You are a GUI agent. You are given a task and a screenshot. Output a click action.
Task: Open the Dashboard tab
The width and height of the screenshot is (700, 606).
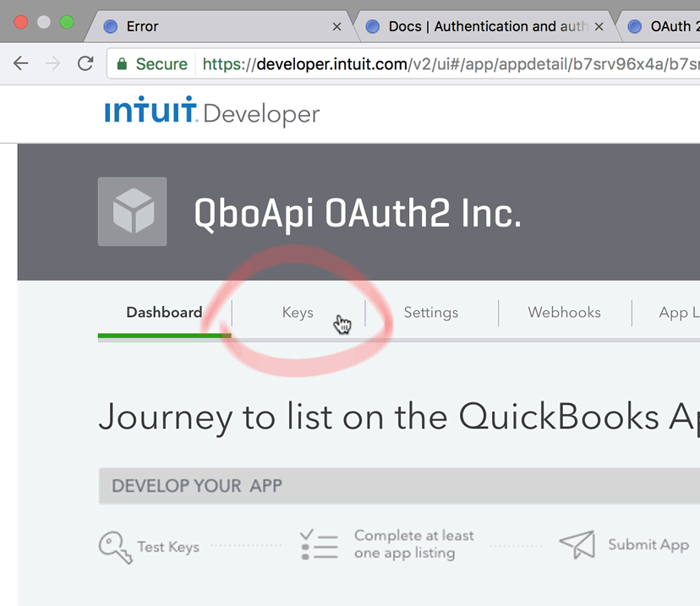click(x=164, y=313)
